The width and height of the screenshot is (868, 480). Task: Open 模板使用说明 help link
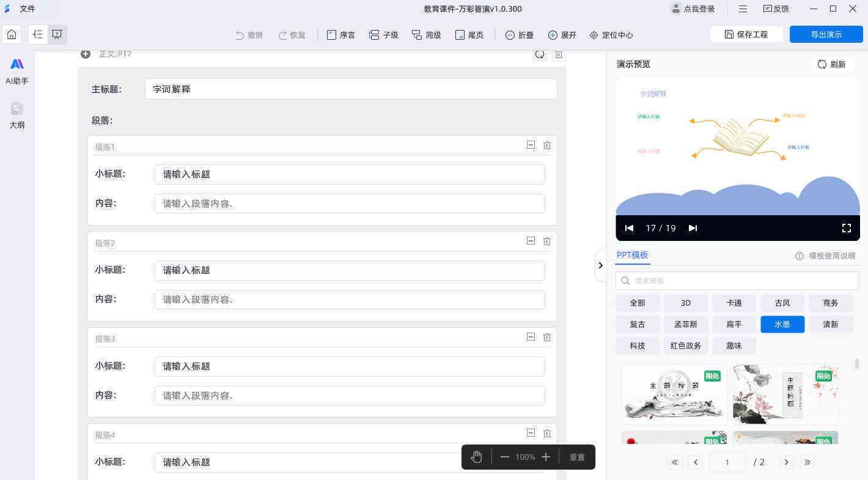[x=825, y=256]
